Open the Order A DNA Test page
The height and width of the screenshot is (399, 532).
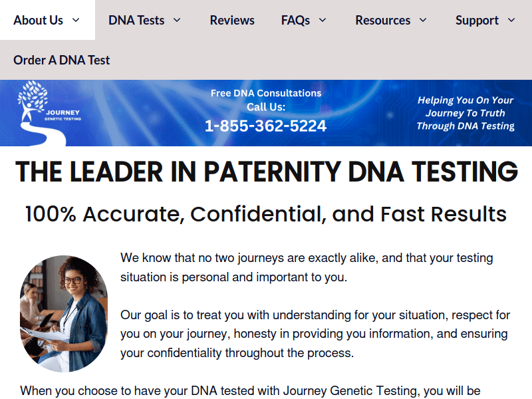tap(63, 60)
